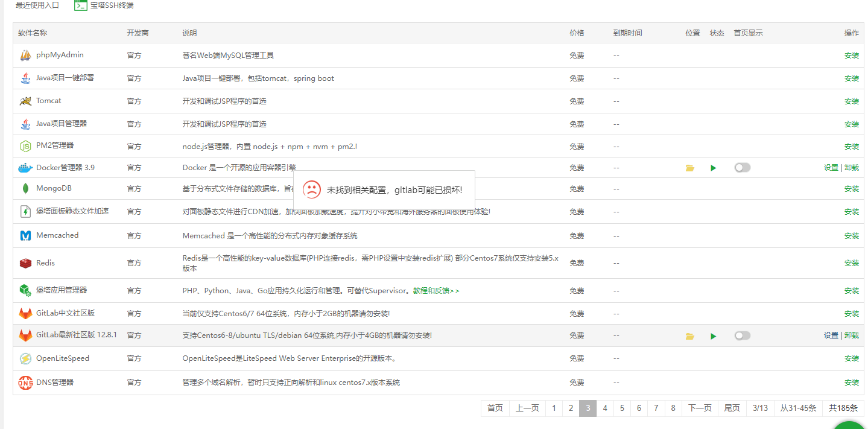Install Memcached
Image resolution: width=868 pixels, height=429 pixels.
852,236
